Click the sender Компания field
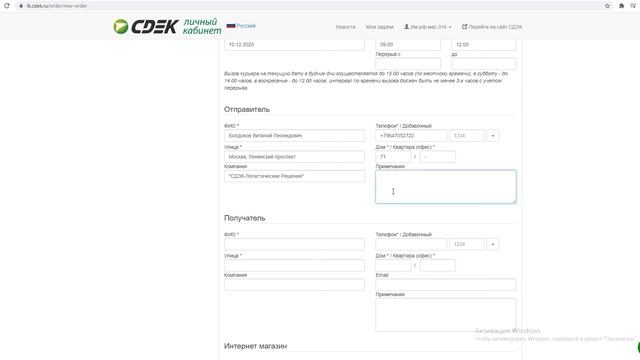This screenshot has height=360, width=640. click(x=294, y=176)
